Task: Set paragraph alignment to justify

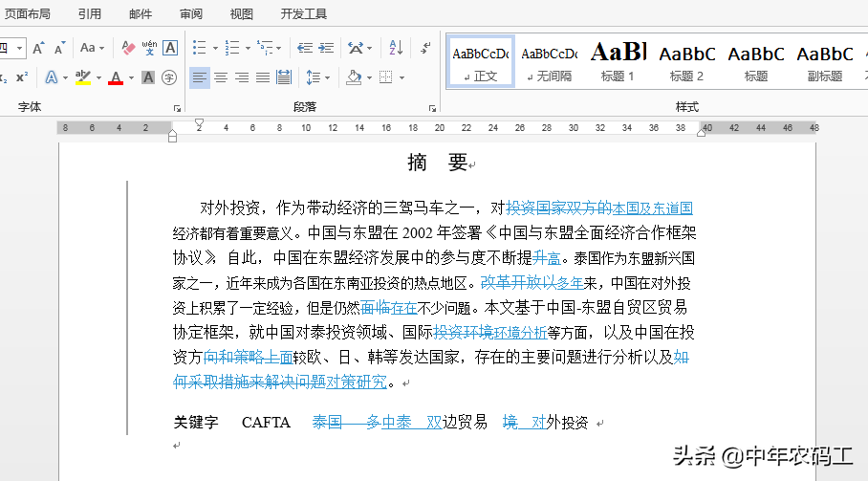Action: point(263,77)
